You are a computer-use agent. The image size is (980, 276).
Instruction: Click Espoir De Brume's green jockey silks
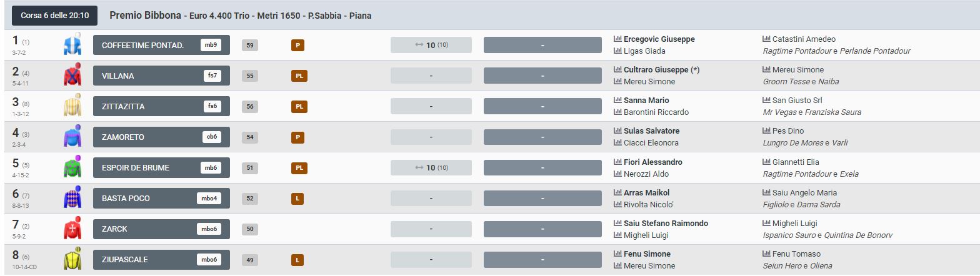pyautogui.click(x=72, y=167)
